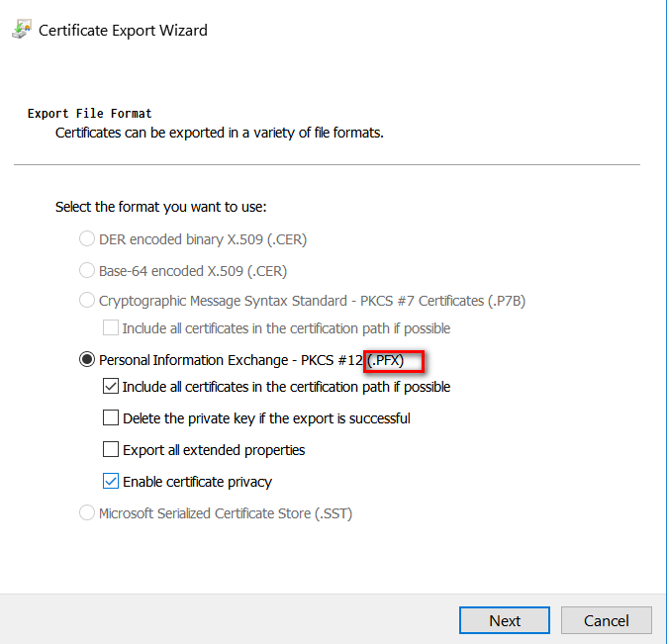Check Delete the private key if export successful
The image size is (667, 644).
tap(111, 417)
